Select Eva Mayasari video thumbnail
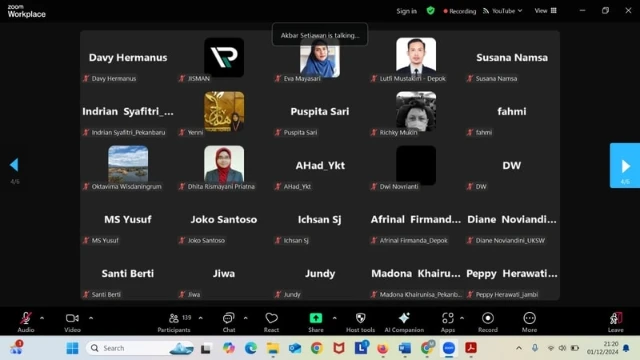The image size is (640, 360). pyautogui.click(x=320, y=59)
